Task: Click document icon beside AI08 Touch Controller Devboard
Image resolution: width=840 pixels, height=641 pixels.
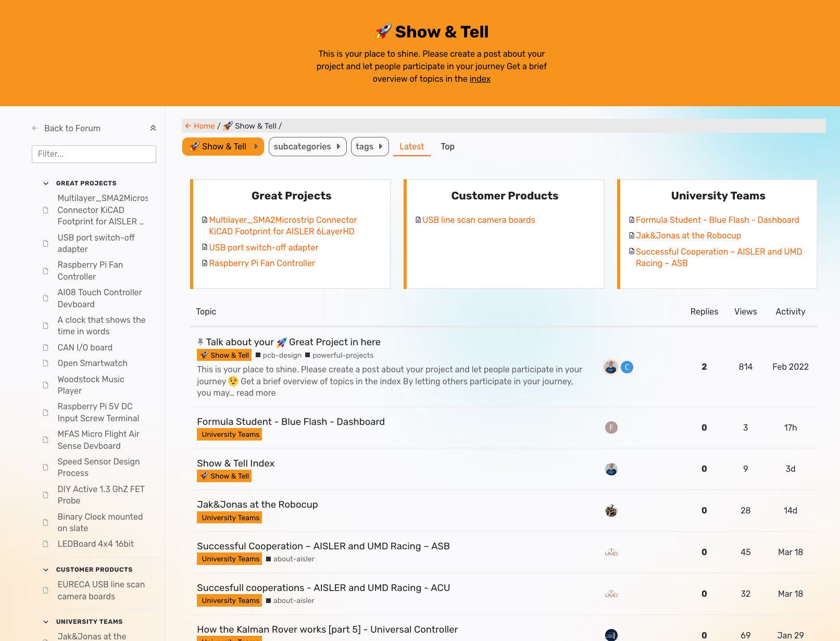Action: tap(45, 298)
